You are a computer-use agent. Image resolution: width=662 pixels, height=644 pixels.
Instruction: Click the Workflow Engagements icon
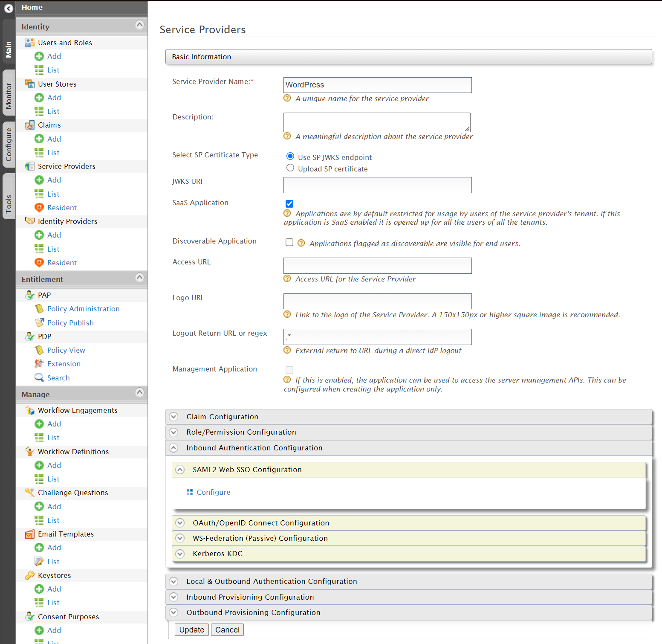[x=29, y=410]
